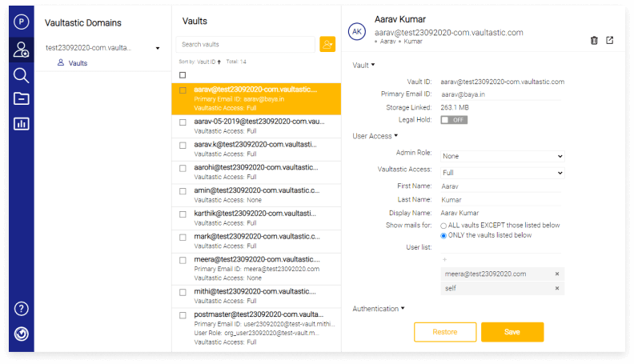Open the search icon in the sidebar
This screenshot has width=634, height=364.
(21, 75)
